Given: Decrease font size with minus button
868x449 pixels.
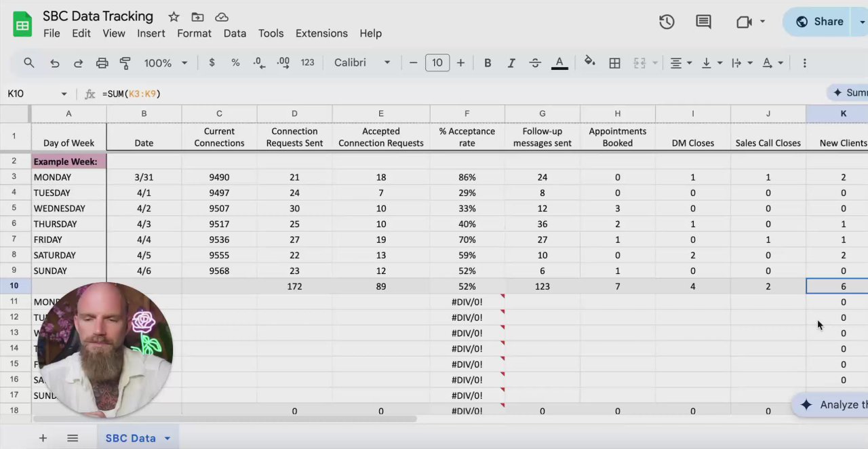Looking at the screenshot, I should pyautogui.click(x=413, y=62).
